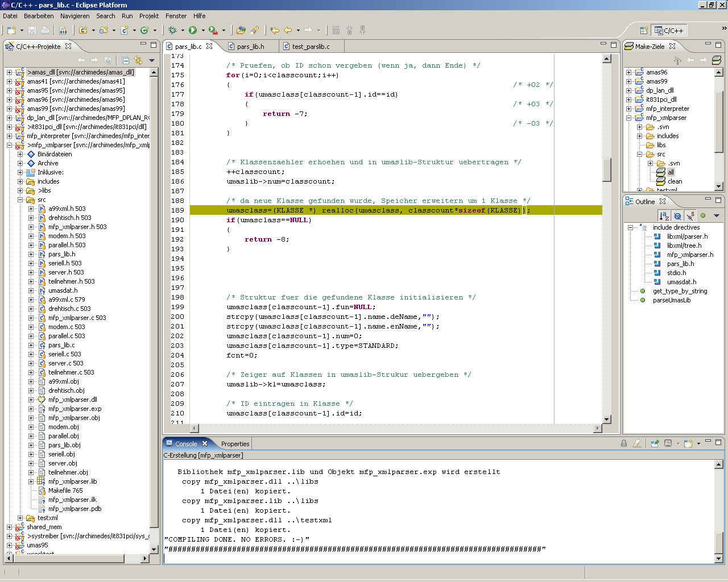This screenshot has height=582, width=728.
Task: Select the 'all' make target
Action: (x=671, y=172)
